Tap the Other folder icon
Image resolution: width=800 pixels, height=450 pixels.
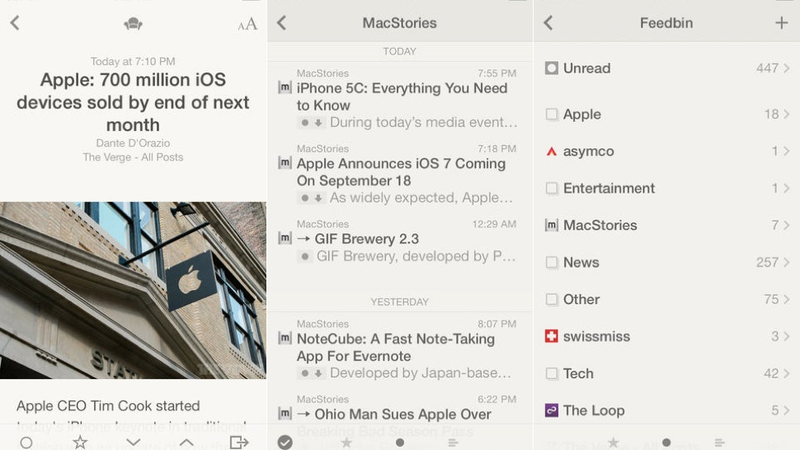tap(552, 299)
